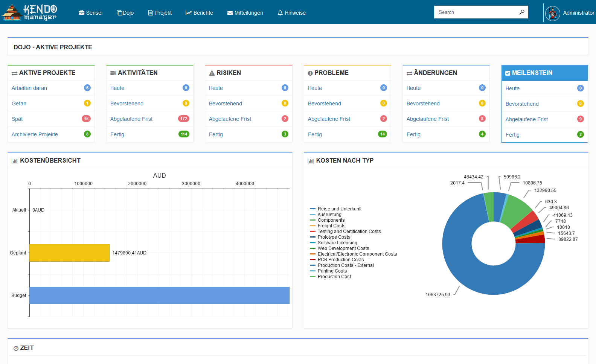Open the Projekt menu

pos(160,13)
